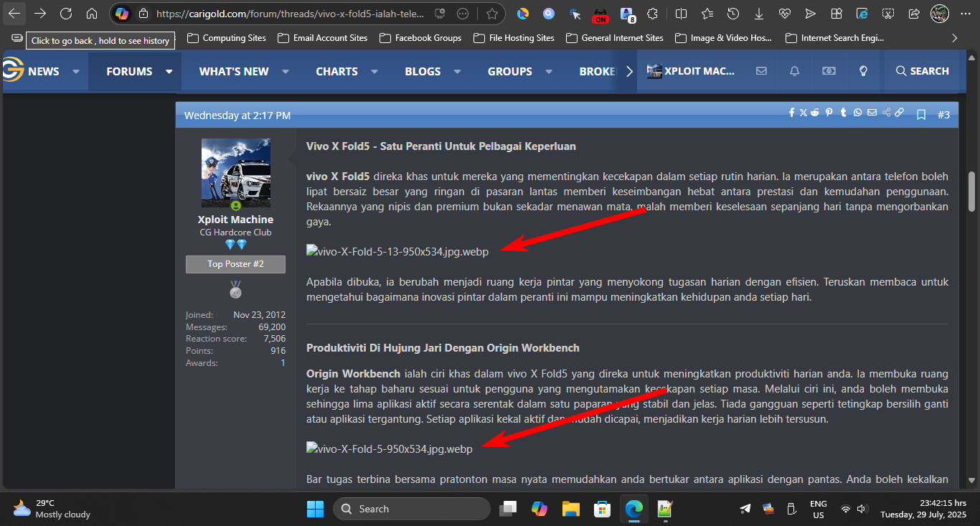Open the FORUMS navigation tab
Screen dimensions: 980x526
pyautogui.click(x=129, y=71)
